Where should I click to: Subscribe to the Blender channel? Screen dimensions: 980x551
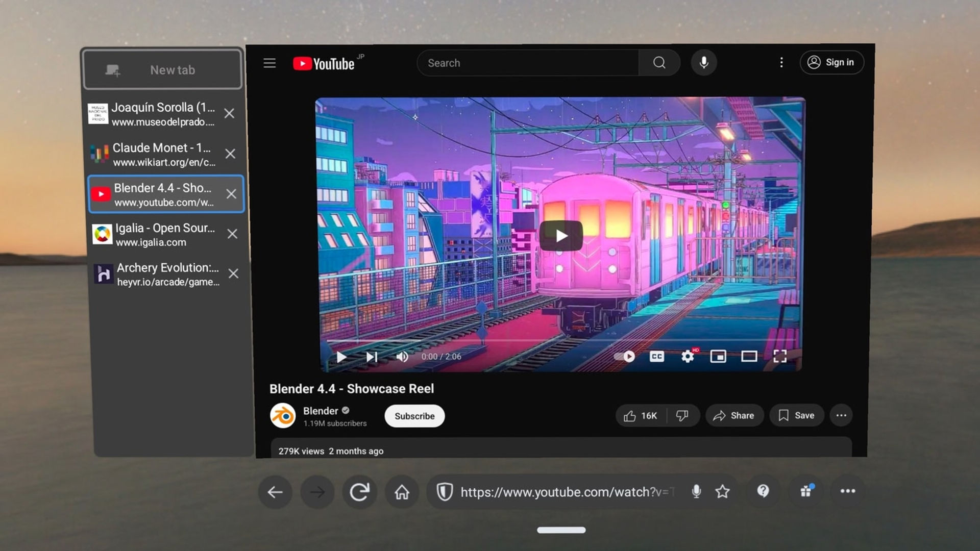pos(414,416)
